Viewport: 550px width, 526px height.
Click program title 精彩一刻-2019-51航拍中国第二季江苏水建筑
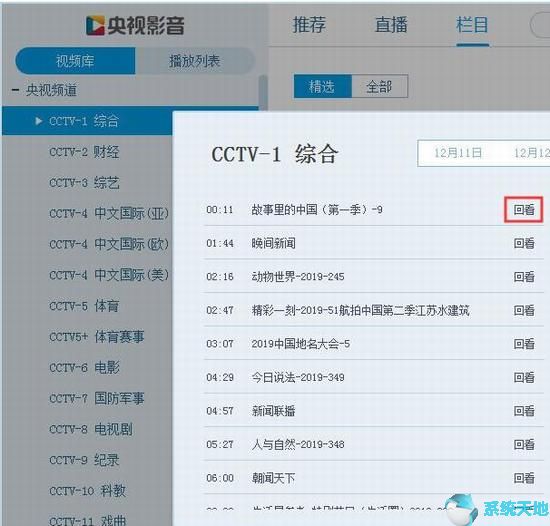[x=360, y=310]
